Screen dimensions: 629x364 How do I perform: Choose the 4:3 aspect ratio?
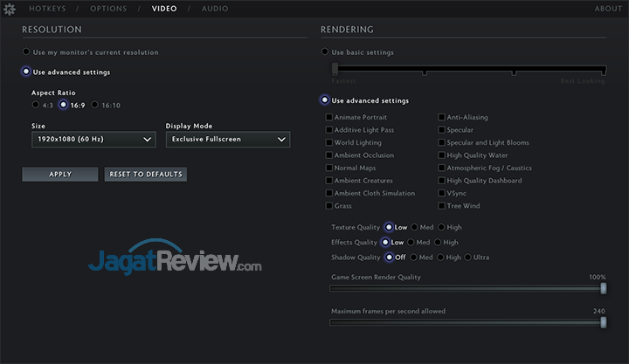[36, 105]
